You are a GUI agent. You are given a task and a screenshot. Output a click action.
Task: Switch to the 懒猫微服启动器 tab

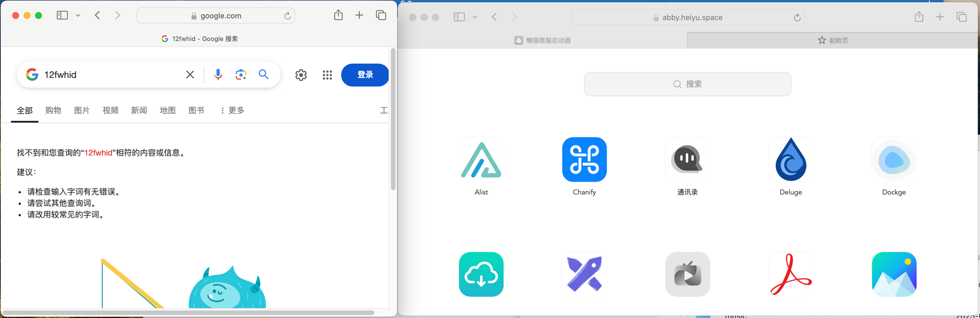coord(542,40)
